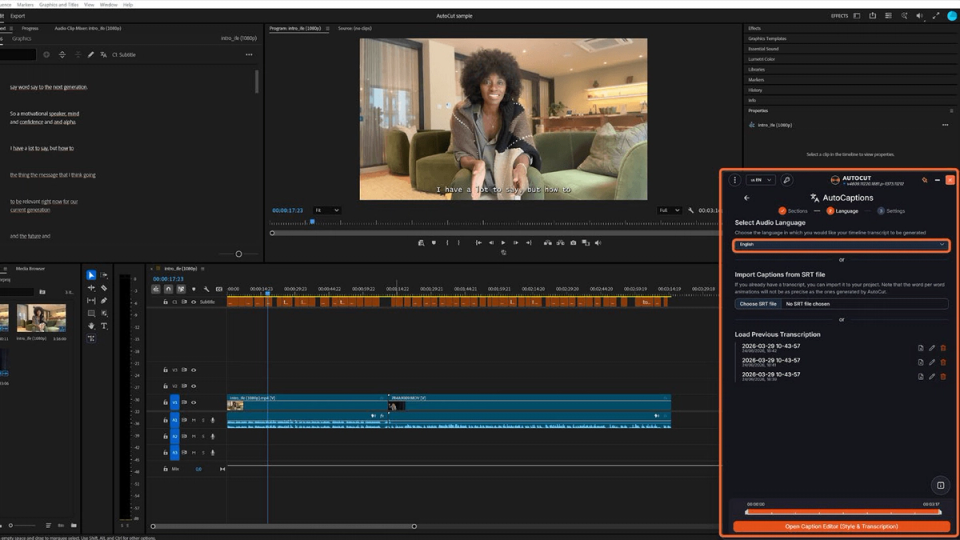Viewport: 960px width, 540px height.
Task: Go to In point in Program monitor
Action: [478, 243]
